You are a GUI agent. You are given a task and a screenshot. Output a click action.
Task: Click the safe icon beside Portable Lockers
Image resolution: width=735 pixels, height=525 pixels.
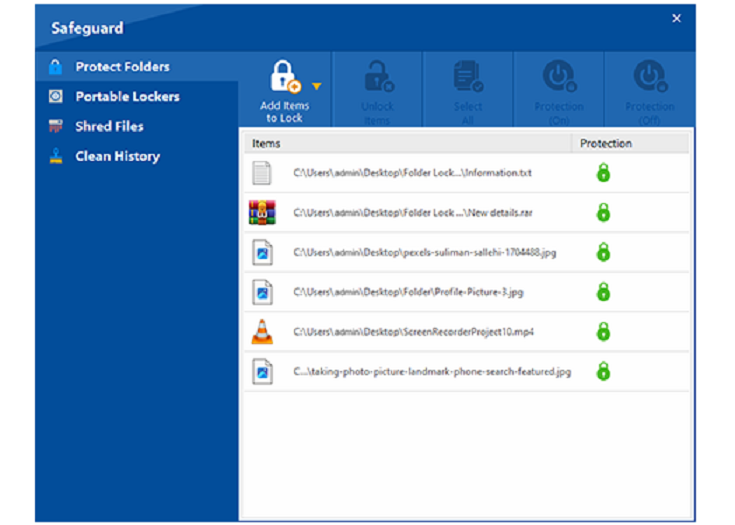(x=55, y=97)
